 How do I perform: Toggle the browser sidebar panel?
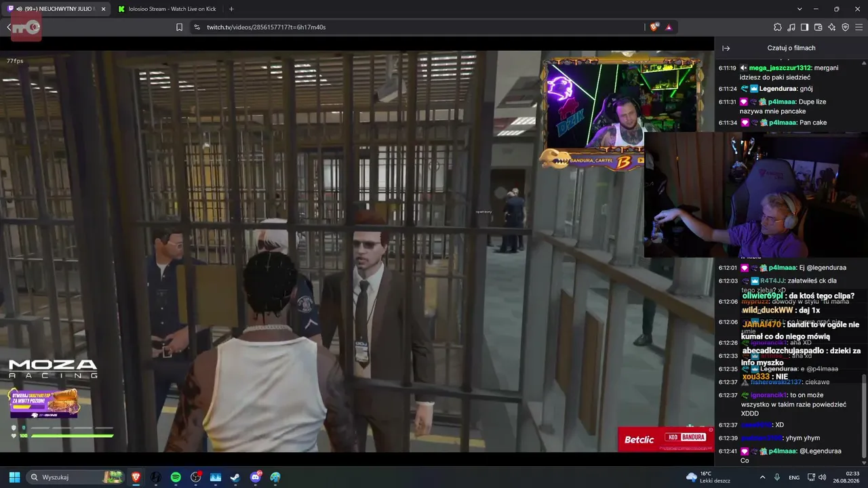click(x=804, y=27)
